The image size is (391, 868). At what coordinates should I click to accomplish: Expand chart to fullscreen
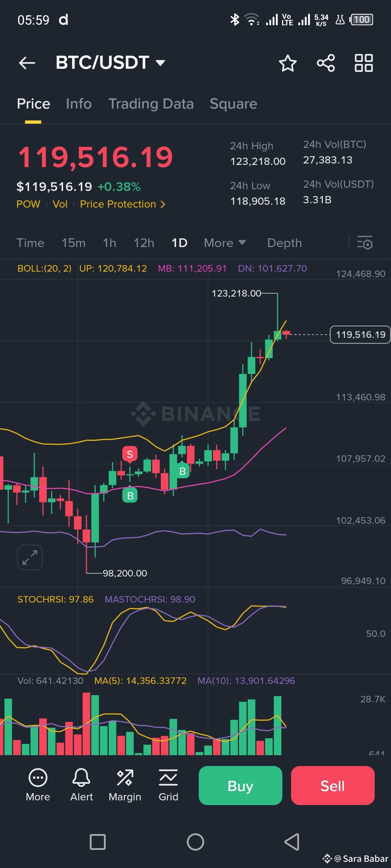30,557
